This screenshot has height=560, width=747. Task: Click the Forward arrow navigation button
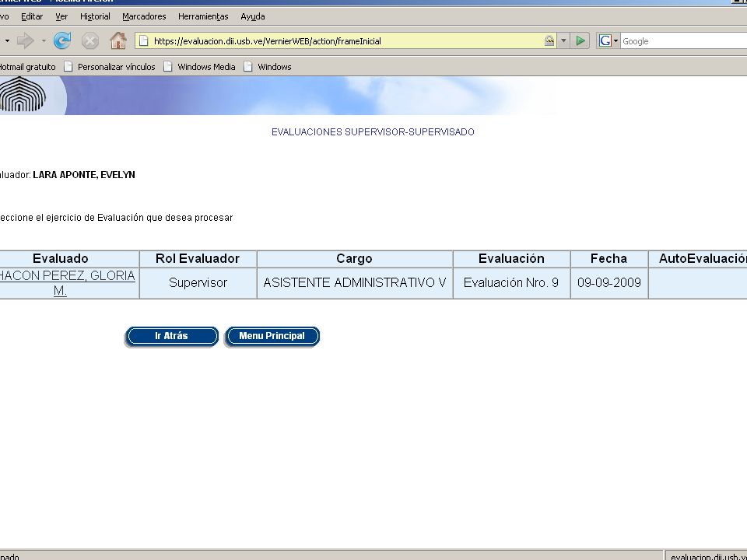25,41
